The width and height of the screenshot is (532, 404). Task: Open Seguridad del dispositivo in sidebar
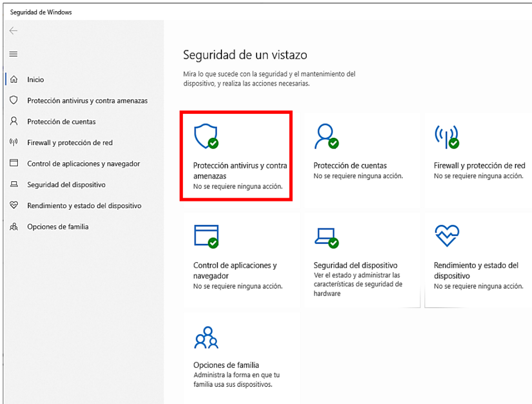[x=66, y=184]
